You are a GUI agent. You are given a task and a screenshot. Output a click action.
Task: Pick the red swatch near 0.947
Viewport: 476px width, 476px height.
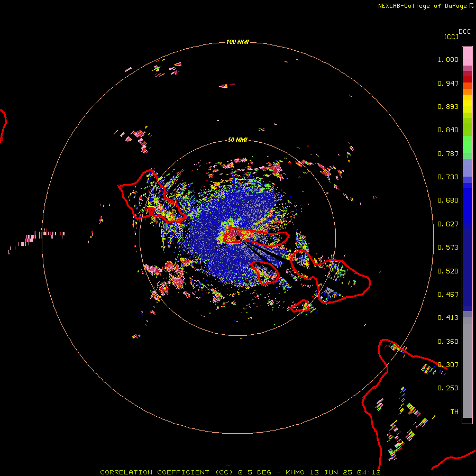(467, 79)
